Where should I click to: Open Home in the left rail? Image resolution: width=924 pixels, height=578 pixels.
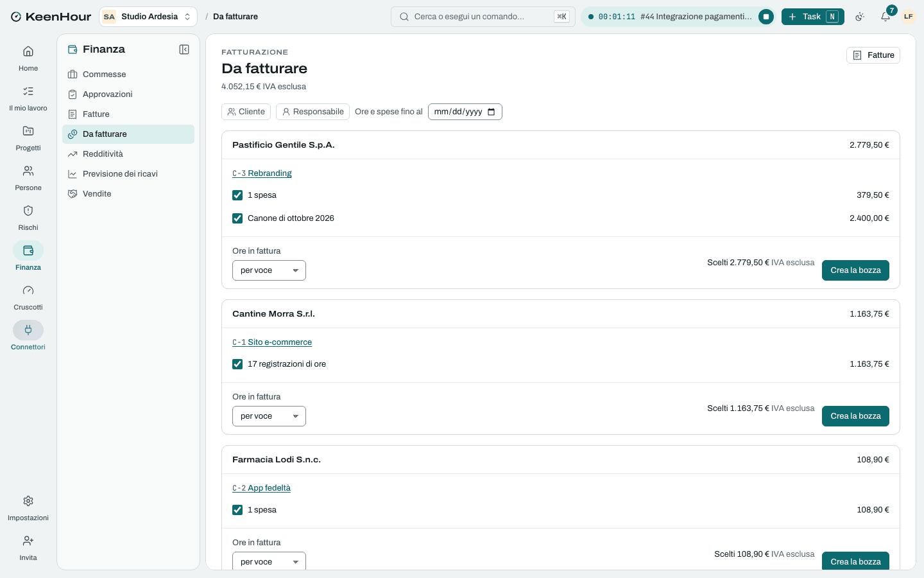(x=28, y=58)
